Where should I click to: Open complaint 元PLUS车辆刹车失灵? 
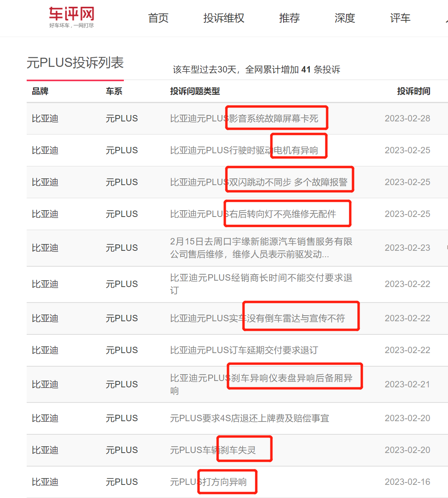(x=213, y=450)
